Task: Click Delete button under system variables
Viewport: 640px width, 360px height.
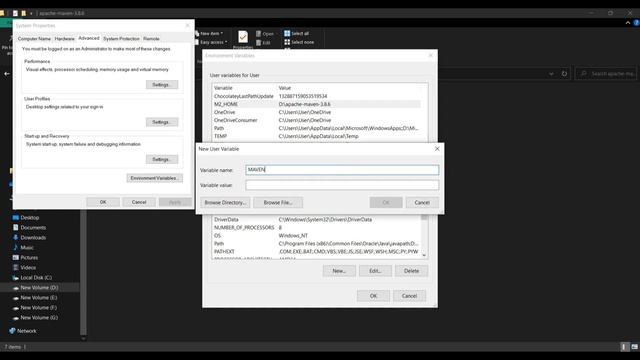Action: [411, 271]
